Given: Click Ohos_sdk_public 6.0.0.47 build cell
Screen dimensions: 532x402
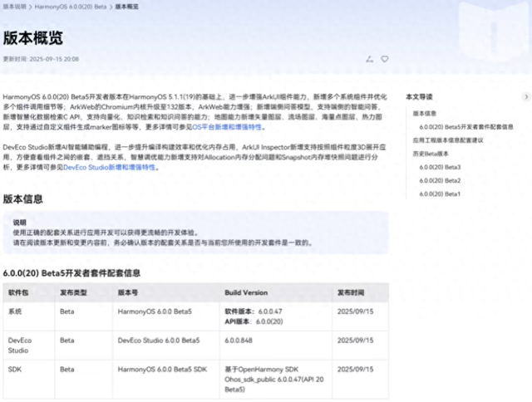Looking at the screenshot, I should pos(274,380).
